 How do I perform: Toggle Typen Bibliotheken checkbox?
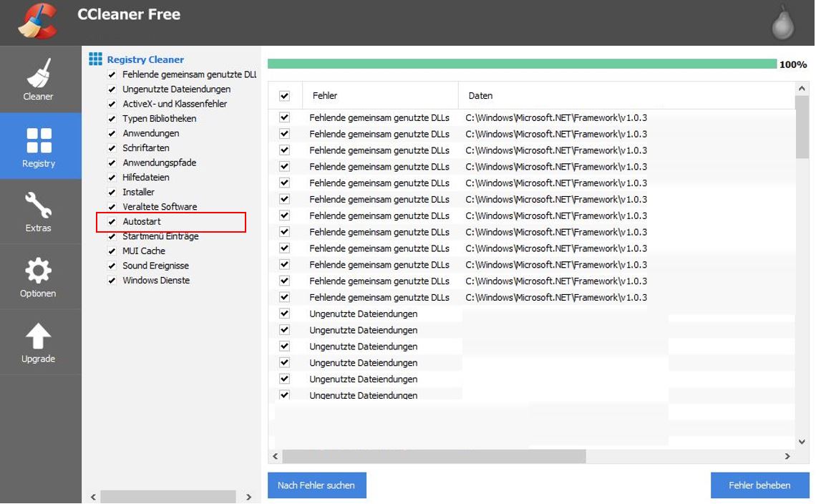(x=112, y=119)
